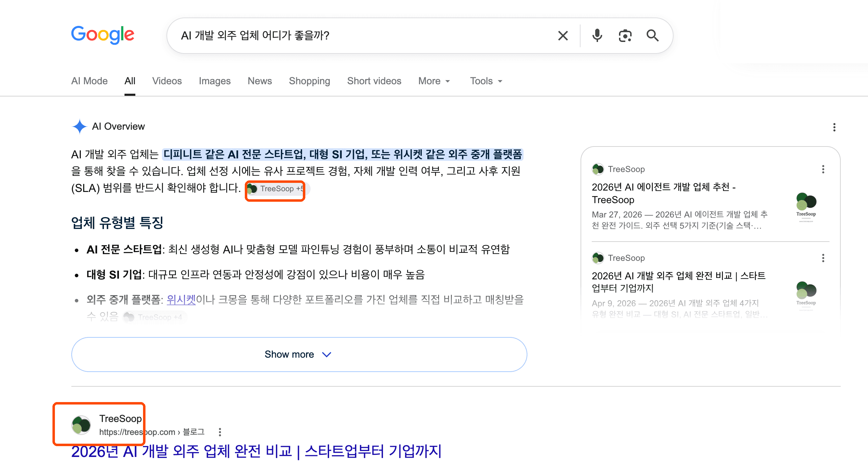Open AI Overview three-dot options menu
The image size is (868, 465).
(834, 127)
